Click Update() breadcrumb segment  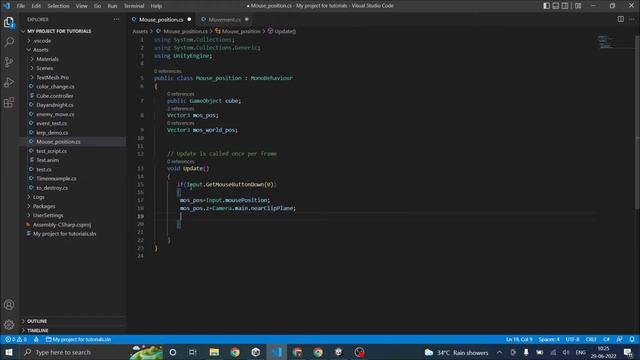click(x=282, y=31)
